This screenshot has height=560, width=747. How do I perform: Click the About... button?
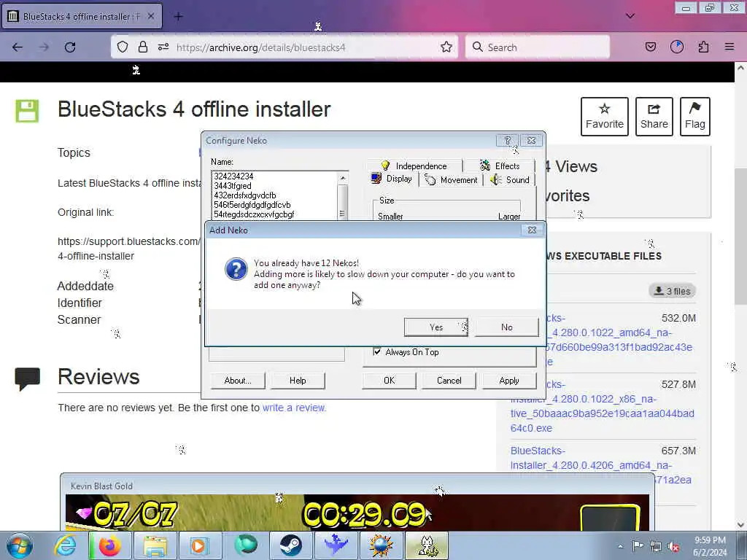point(238,381)
